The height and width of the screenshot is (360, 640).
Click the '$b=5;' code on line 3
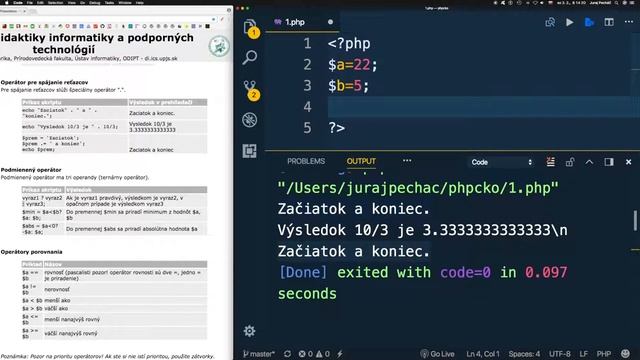tap(348, 86)
